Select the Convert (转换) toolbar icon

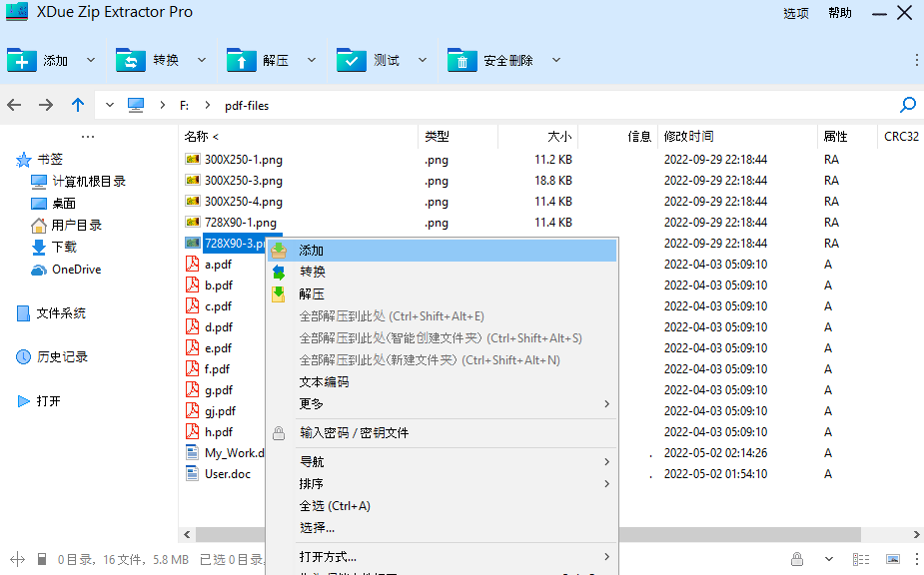coord(131,60)
